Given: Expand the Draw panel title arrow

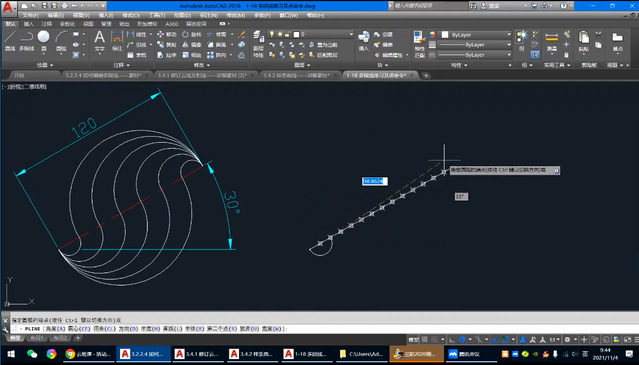Looking at the screenshot, I should pos(52,65).
